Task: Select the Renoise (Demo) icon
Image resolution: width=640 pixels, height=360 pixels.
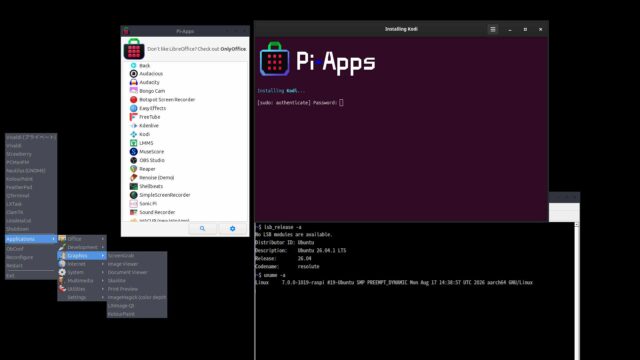Action: (133, 178)
